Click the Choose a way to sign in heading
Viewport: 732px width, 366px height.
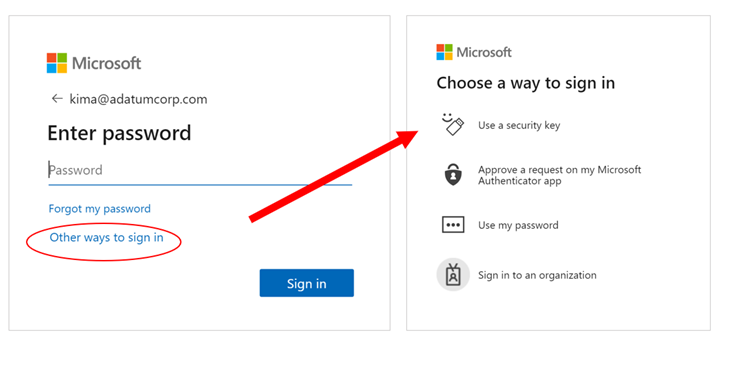click(x=526, y=83)
